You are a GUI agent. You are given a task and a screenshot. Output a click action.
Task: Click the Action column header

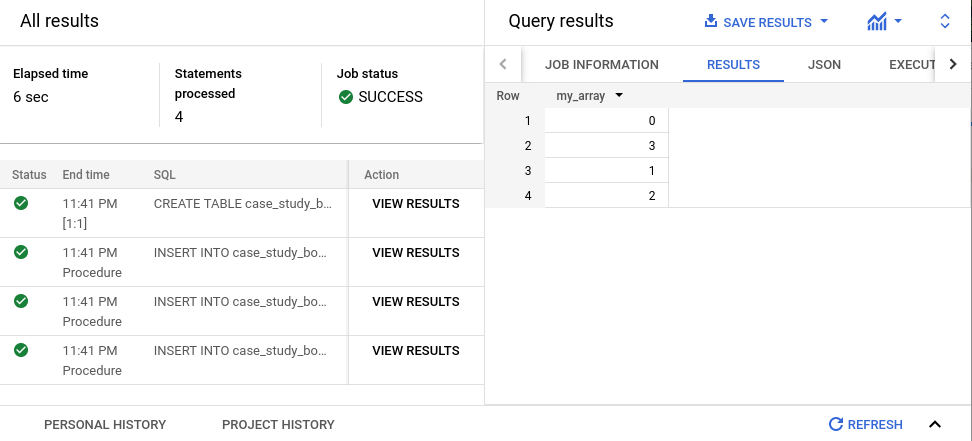381,175
